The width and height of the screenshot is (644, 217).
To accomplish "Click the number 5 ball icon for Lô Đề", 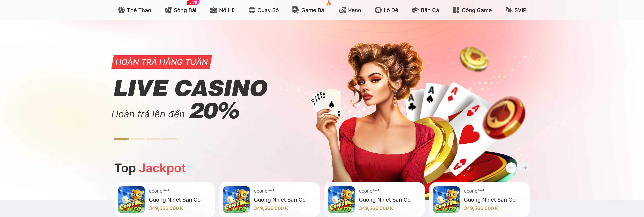I will coord(378,10).
